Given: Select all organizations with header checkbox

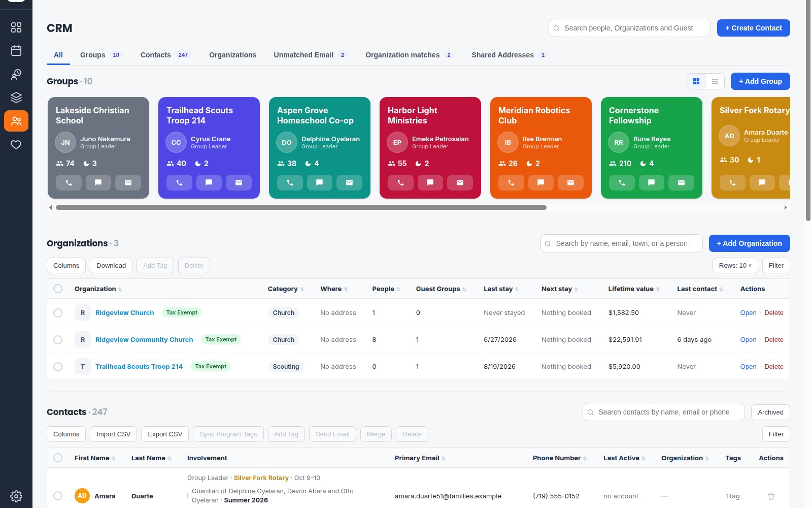Looking at the screenshot, I should coord(58,289).
